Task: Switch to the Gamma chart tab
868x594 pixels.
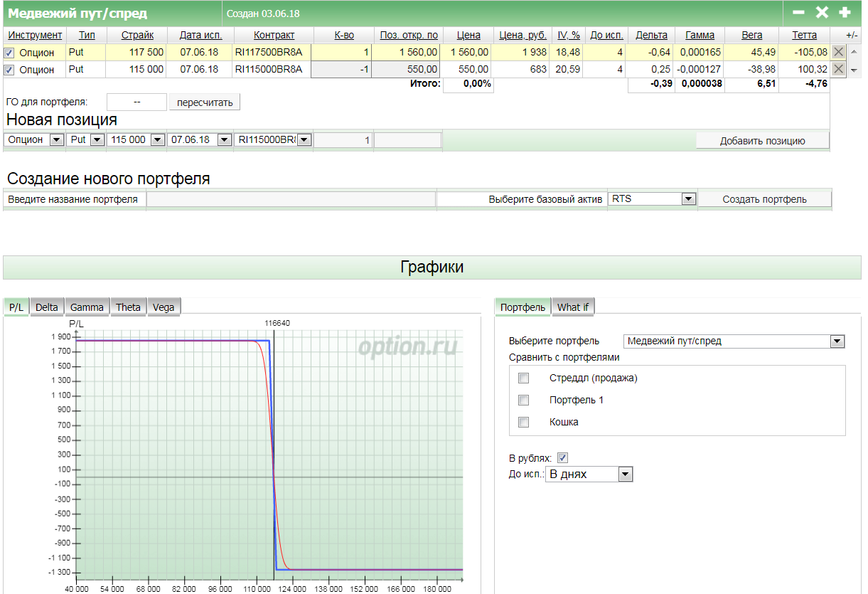Action: [87, 307]
